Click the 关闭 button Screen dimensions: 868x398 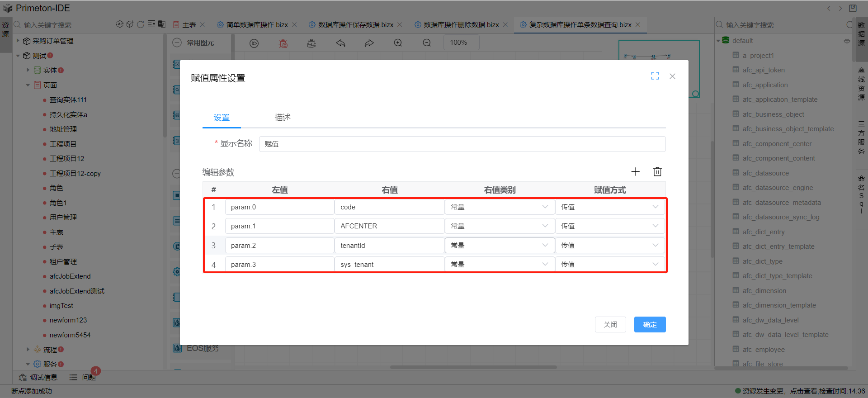pos(610,325)
